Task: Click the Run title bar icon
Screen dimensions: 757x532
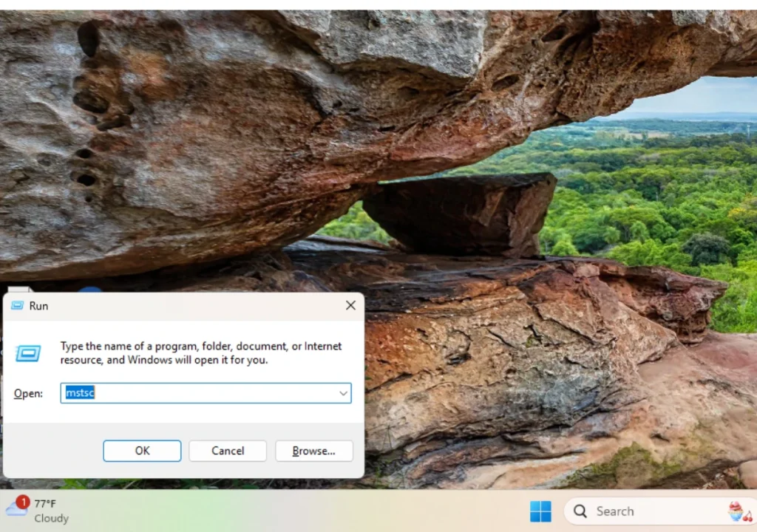Action: click(x=18, y=306)
